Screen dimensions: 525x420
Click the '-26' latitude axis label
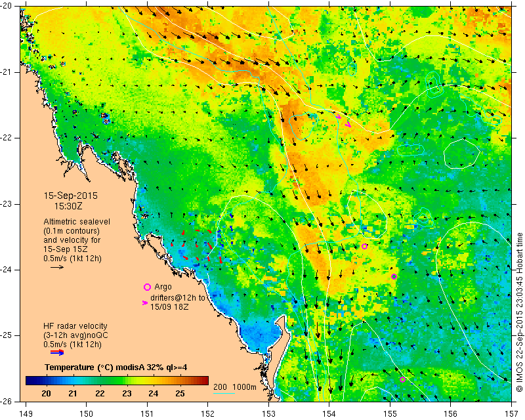[x=7, y=401]
